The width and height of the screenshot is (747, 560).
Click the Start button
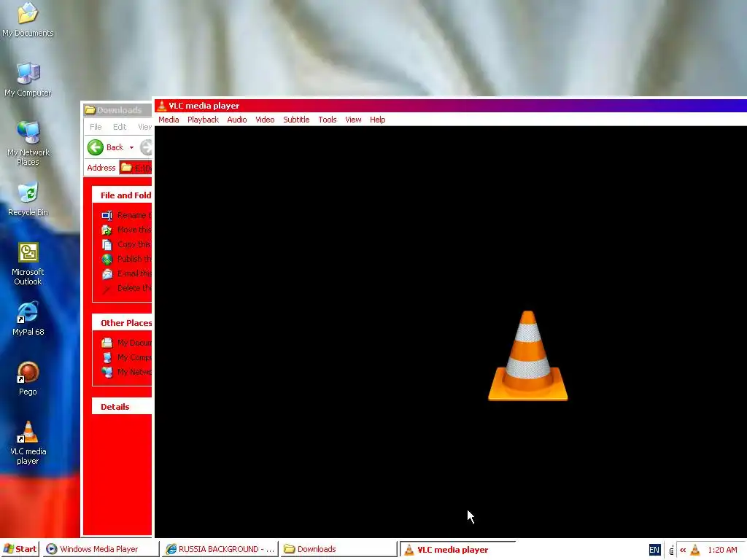[x=20, y=549]
